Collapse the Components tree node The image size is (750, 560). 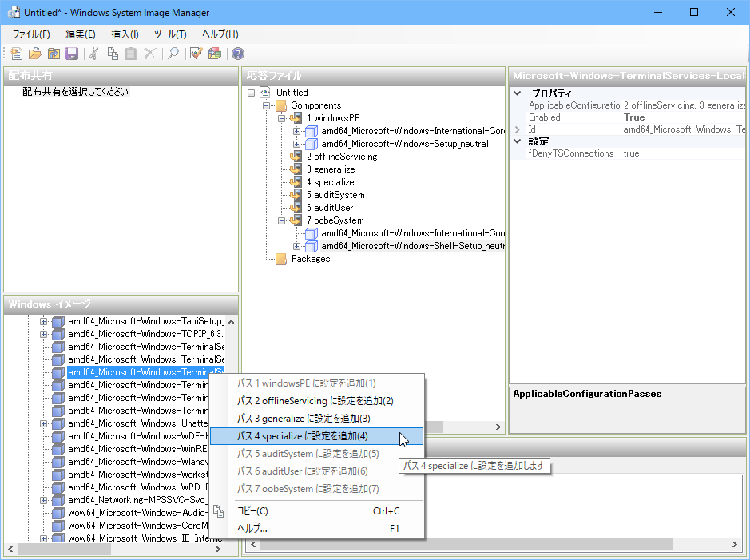267,105
